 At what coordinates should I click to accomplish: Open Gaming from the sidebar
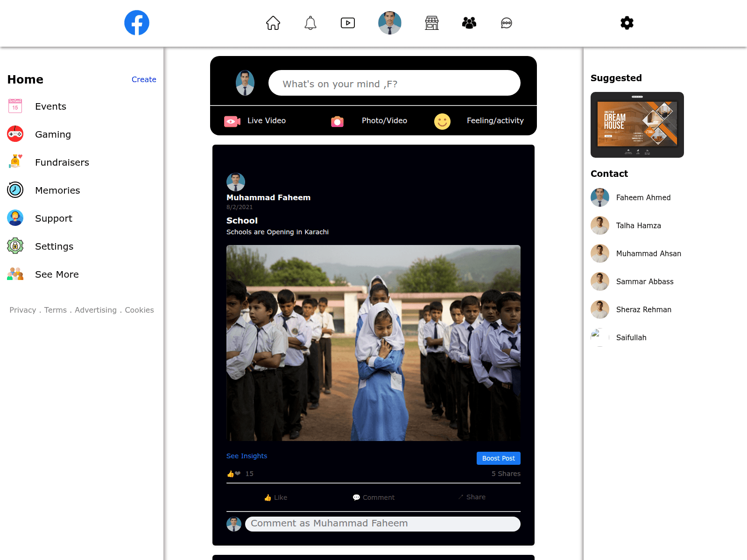[x=53, y=134]
